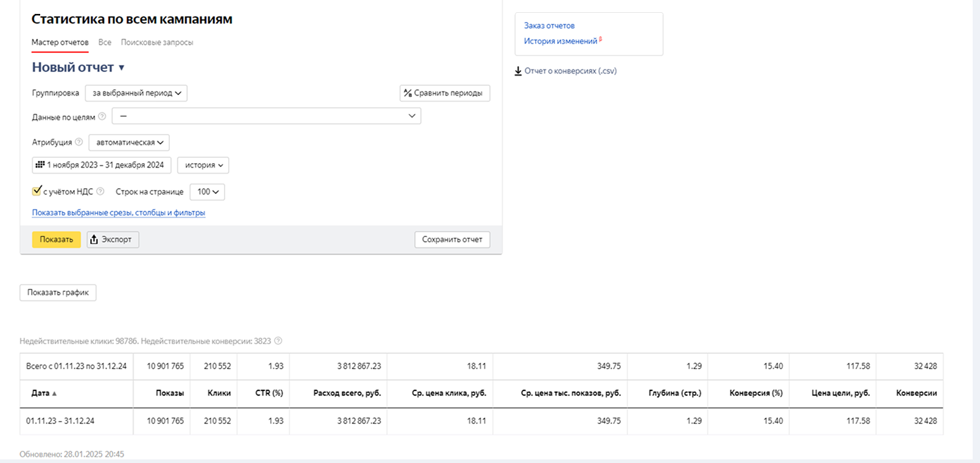This screenshot has height=463, width=980.
Task: Open the История изменений link
Action: pos(561,41)
